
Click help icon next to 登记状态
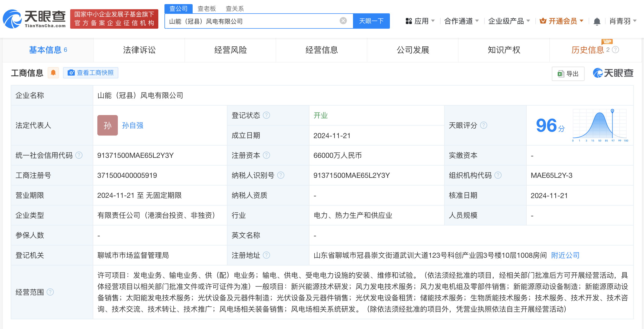(266, 115)
